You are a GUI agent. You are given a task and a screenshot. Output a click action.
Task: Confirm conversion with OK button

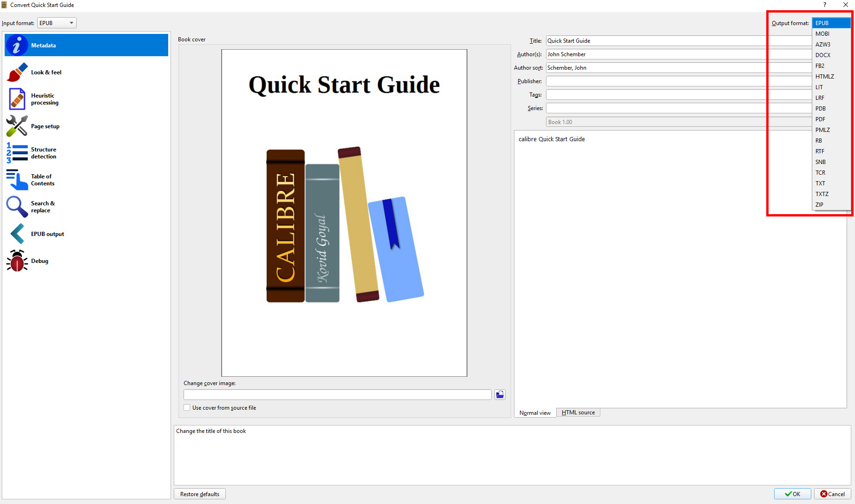click(x=793, y=494)
